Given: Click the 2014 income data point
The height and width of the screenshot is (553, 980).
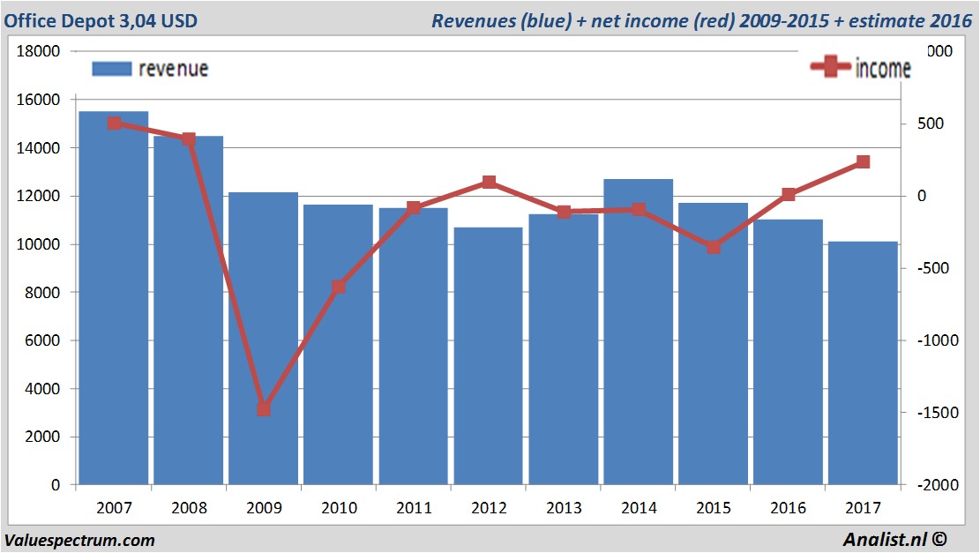Looking at the screenshot, I should coord(638,209).
